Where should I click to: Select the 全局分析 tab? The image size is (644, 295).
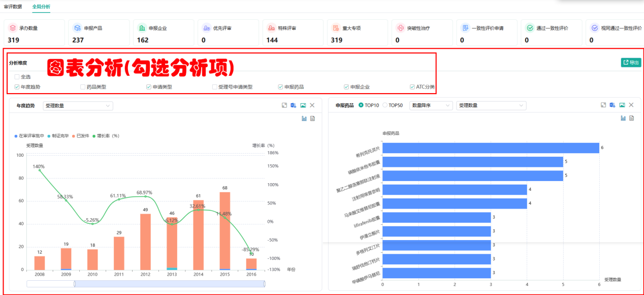point(41,6)
